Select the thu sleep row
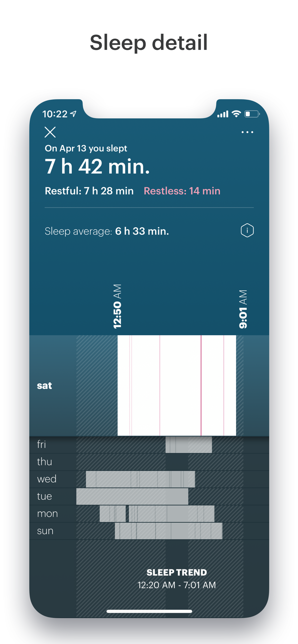The image size is (298, 644). [x=149, y=462]
